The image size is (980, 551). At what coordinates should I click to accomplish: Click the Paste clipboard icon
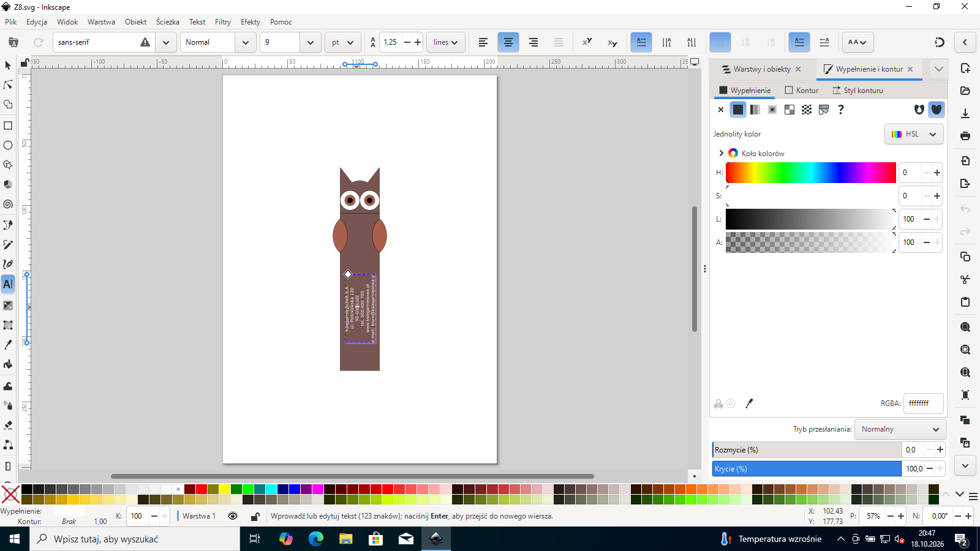click(x=965, y=302)
